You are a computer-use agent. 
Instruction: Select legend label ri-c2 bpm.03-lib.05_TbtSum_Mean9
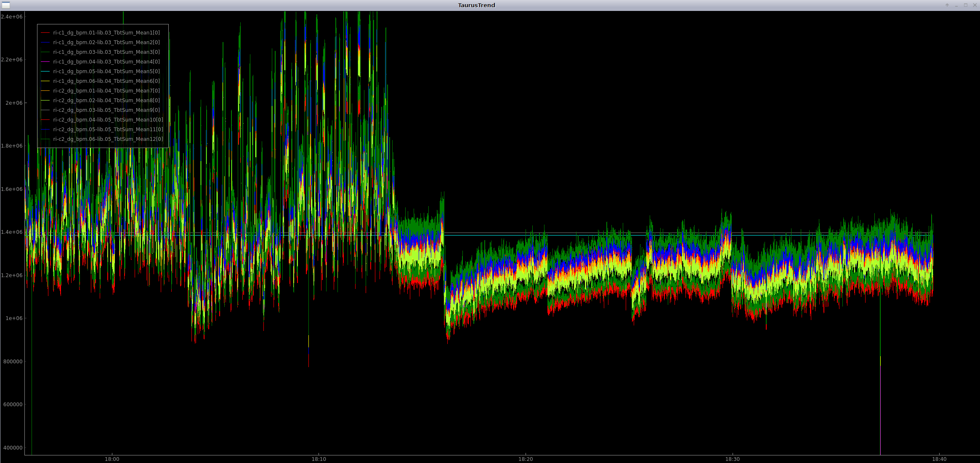pos(106,110)
